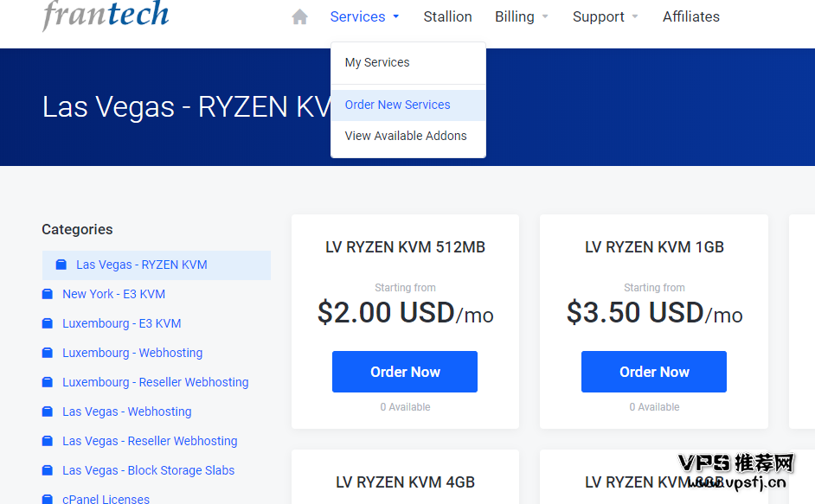Go to the Stallion page

(x=447, y=16)
